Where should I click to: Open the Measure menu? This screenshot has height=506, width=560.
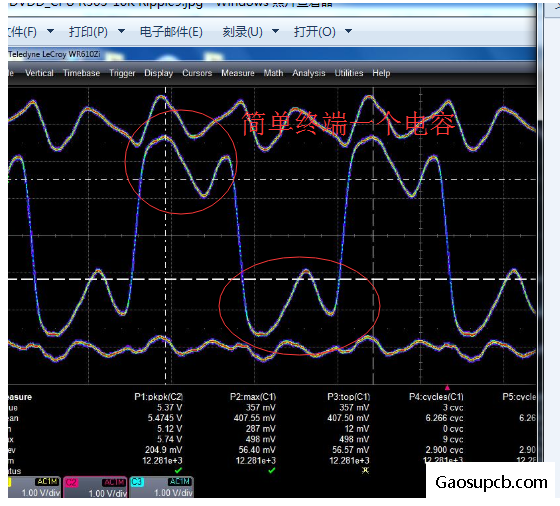(x=238, y=73)
